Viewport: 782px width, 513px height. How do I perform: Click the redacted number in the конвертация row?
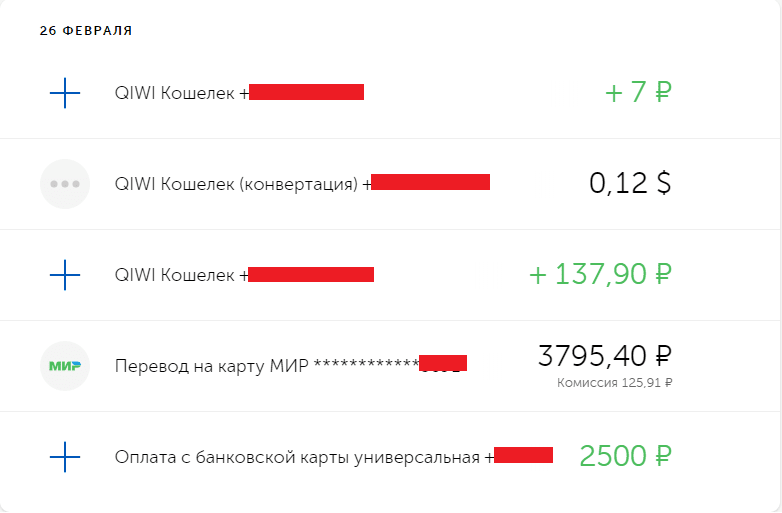click(x=430, y=182)
